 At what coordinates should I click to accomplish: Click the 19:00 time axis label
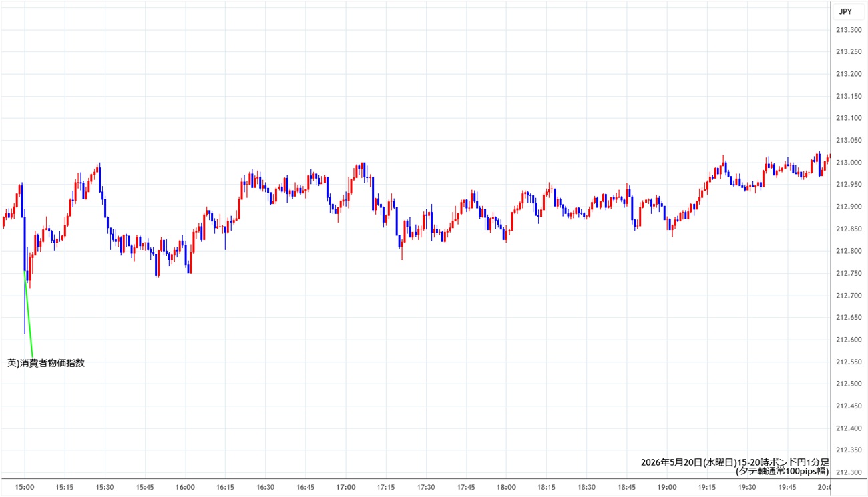pyautogui.click(x=666, y=487)
